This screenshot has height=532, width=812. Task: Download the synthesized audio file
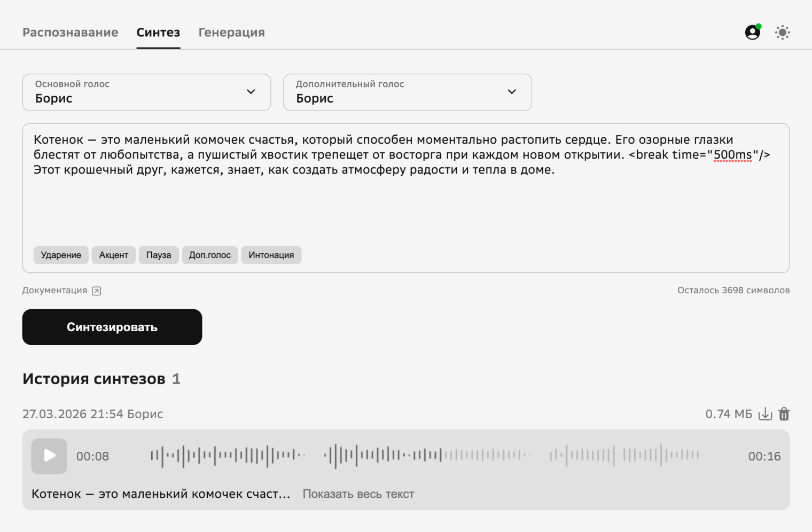766,414
